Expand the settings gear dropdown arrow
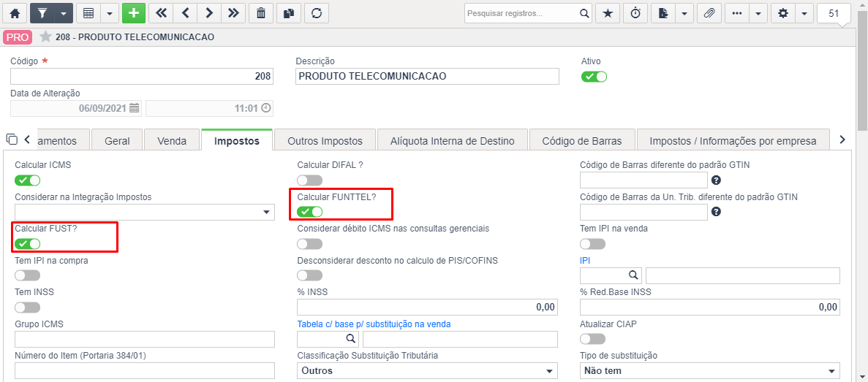Viewport: 868px width, 382px height. pyautogui.click(x=804, y=13)
